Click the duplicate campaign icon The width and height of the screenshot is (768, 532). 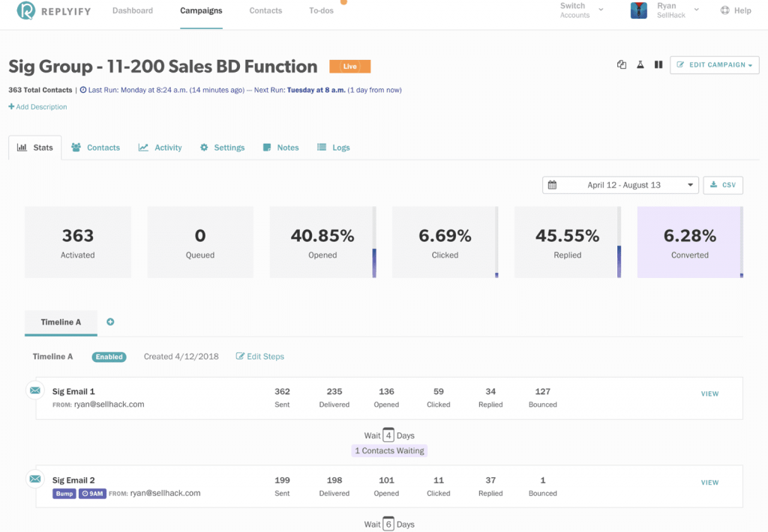[622, 64]
